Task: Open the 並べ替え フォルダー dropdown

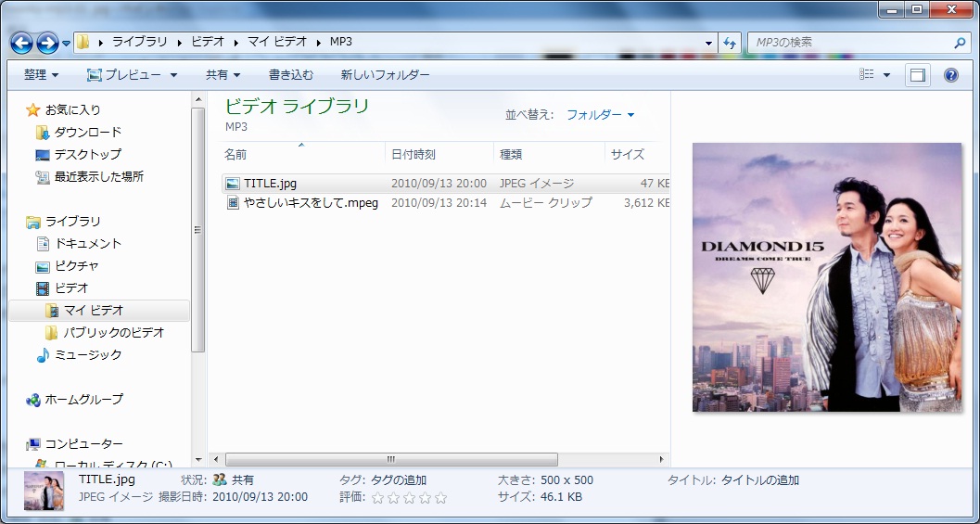Action: [x=600, y=114]
